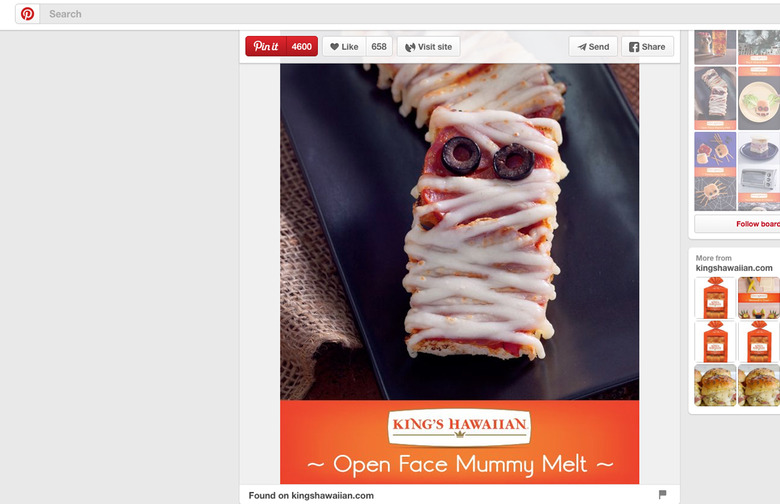Open More from kingshawaiian.com link
The image size is (780, 504).
[734, 263]
